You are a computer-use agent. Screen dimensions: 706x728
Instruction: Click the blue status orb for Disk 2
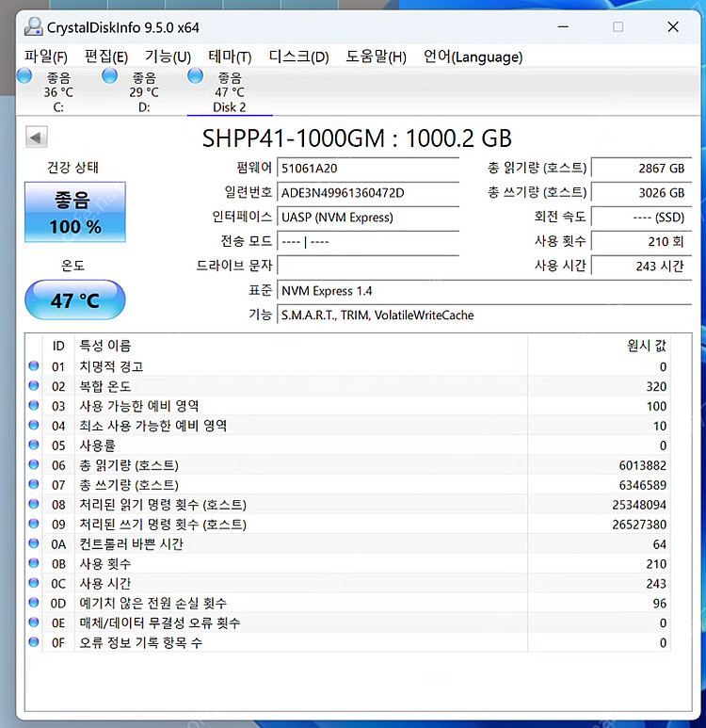click(196, 75)
